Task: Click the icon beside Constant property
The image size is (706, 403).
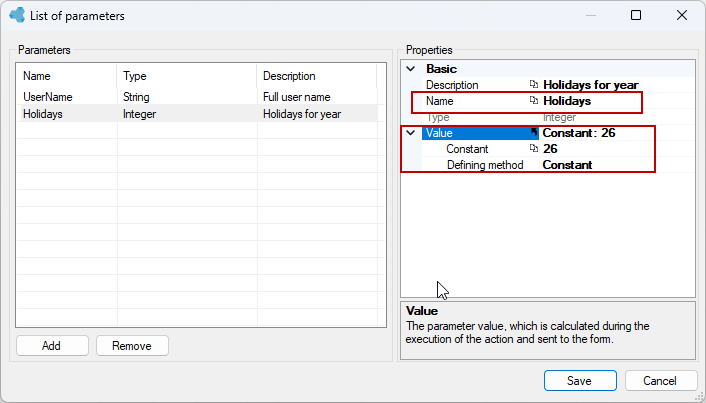Action: (534, 149)
